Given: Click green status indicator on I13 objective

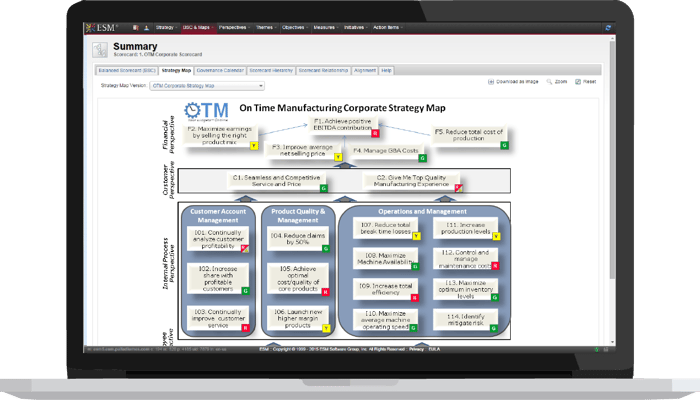Looking at the screenshot, I should pyautogui.click(x=494, y=297).
